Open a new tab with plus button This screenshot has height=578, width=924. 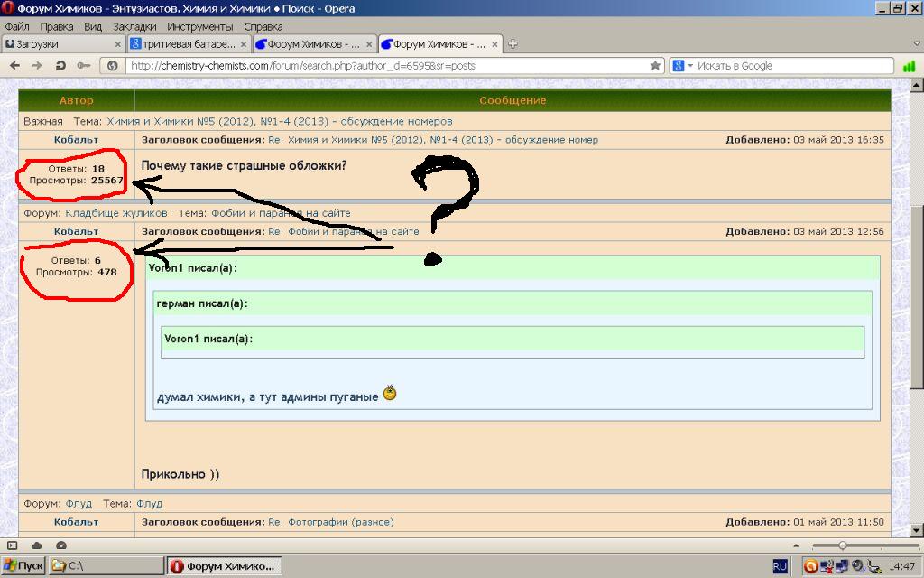coord(513,43)
